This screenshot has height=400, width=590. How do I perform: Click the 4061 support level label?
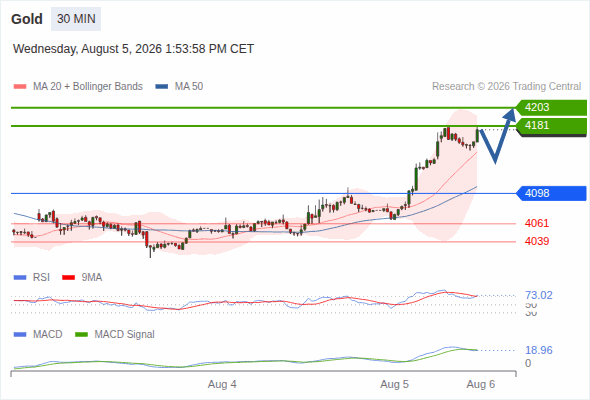[x=537, y=223]
